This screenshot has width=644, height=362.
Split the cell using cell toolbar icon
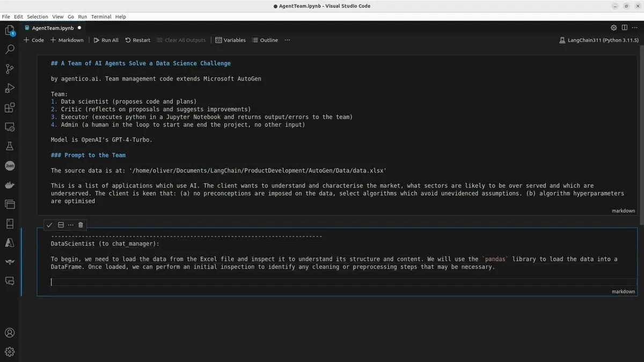[x=61, y=225]
